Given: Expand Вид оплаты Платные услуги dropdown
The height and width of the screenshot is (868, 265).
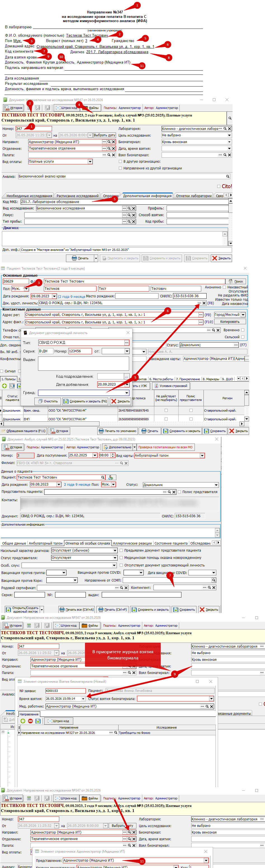Looking at the screenshot, I should [90, 162].
